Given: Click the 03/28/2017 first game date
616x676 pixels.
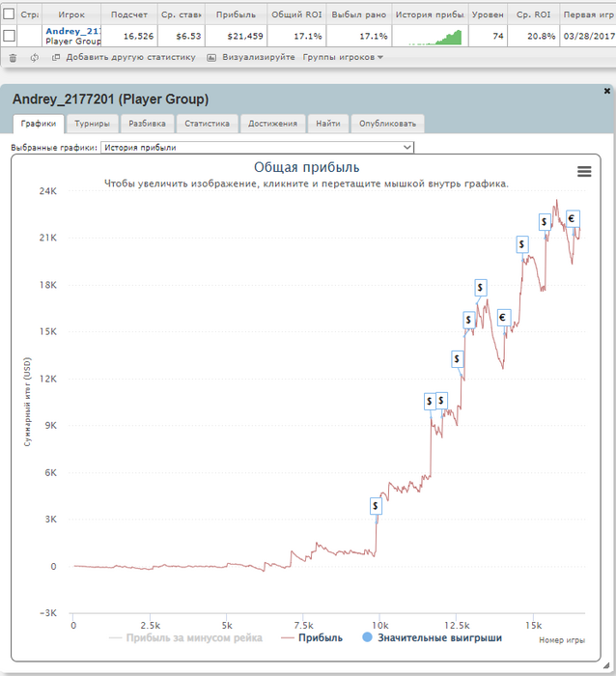Looking at the screenshot, I should 589,37.
